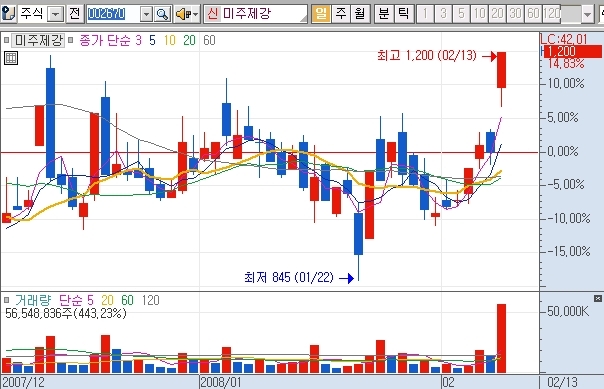
Task: Select the 10-day moving average legend
Action: click(x=169, y=40)
